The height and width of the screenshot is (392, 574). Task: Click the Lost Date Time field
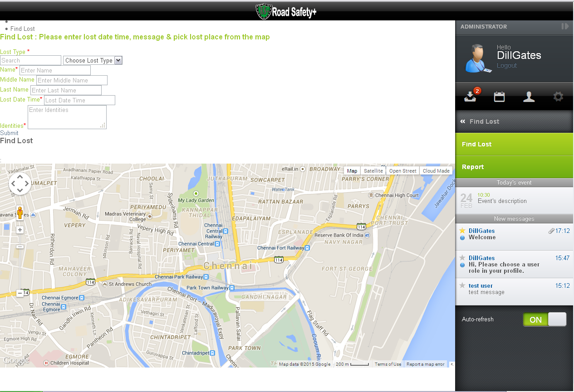pyautogui.click(x=79, y=100)
